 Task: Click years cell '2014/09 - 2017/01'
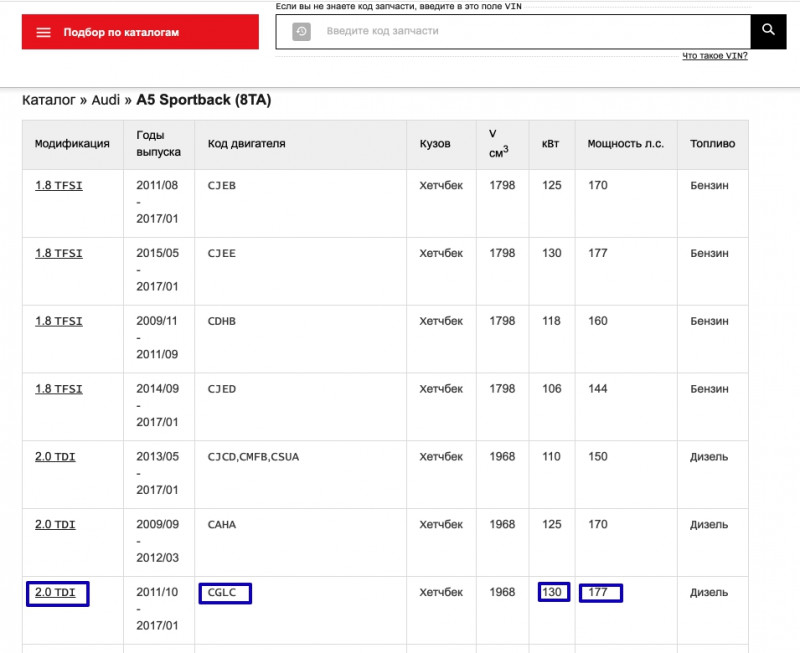(157, 406)
